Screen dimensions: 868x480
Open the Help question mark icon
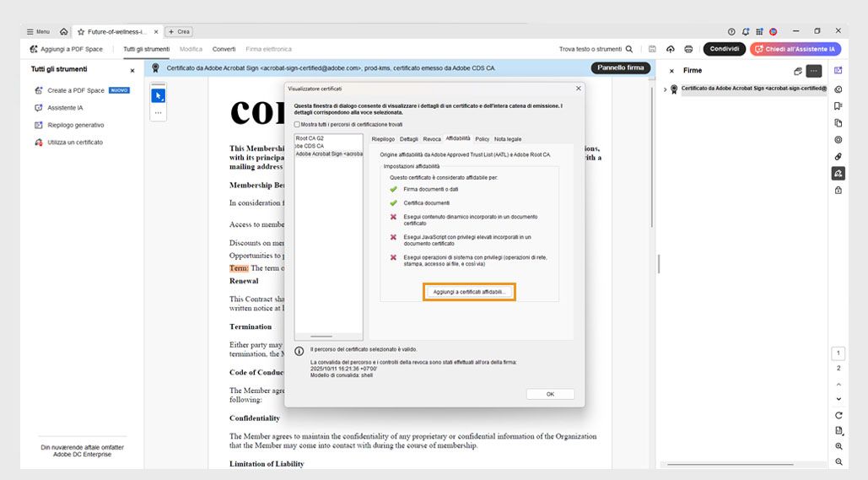pos(731,31)
